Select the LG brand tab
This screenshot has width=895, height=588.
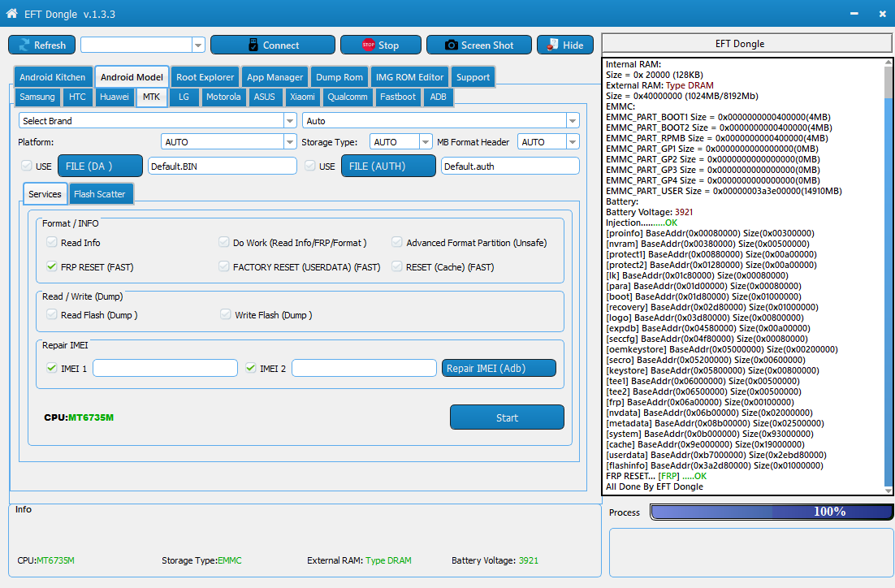184,97
